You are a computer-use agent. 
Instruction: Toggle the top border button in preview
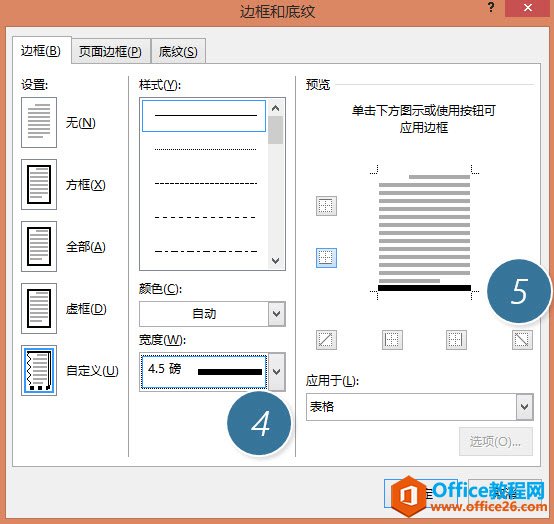coord(326,206)
